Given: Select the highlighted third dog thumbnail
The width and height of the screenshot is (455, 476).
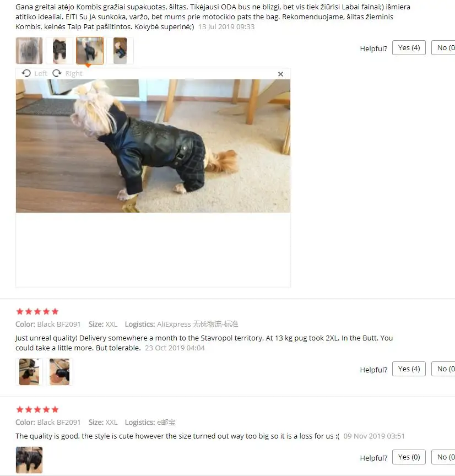Looking at the screenshot, I should point(90,51).
